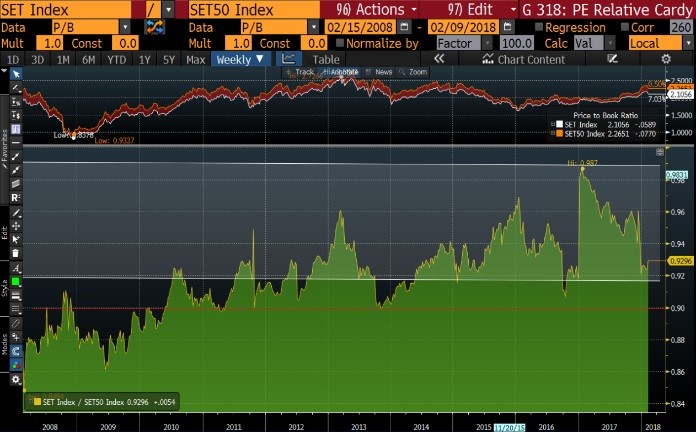696x432 pixels.
Task: Select the 1D range tab
Action: (13, 59)
